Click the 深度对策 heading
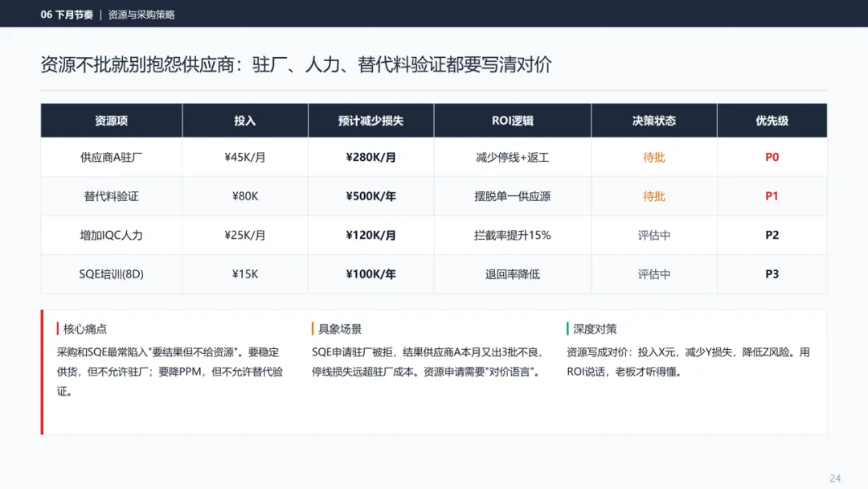The width and height of the screenshot is (868, 489). click(595, 329)
